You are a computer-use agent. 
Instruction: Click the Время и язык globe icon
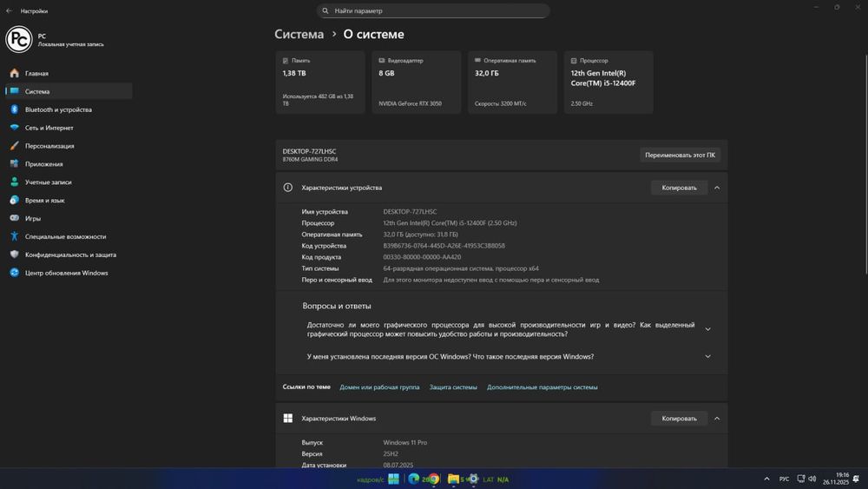coord(15,200)
